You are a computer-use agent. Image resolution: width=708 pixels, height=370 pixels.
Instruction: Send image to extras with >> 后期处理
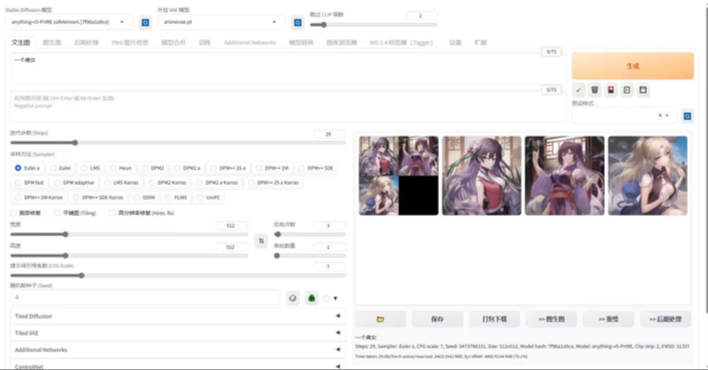[666, 319]
